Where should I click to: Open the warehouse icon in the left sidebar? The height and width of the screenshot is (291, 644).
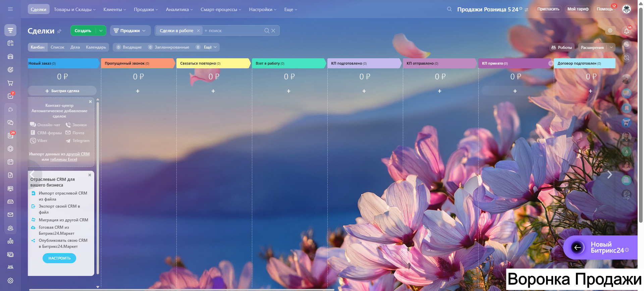10,57
